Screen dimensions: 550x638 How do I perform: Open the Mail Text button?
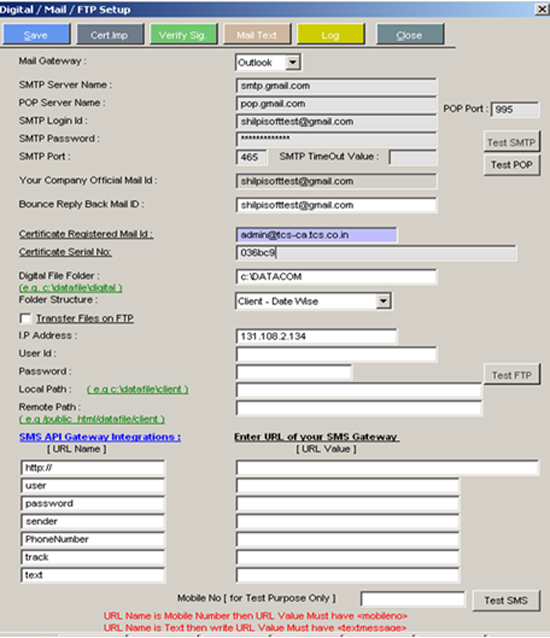click(257, 35)
